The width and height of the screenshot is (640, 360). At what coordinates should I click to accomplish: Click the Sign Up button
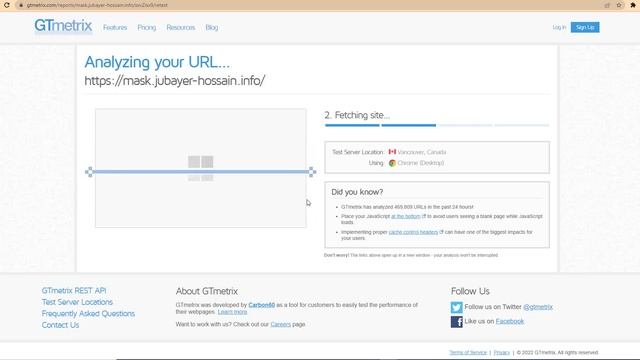click(x=585, y=27)
